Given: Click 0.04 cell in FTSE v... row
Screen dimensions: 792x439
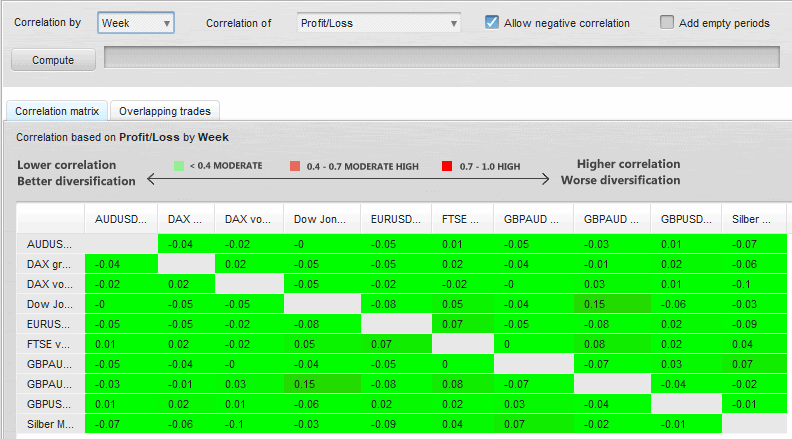Looking at the screenshot, I should [x=754, y=345].
